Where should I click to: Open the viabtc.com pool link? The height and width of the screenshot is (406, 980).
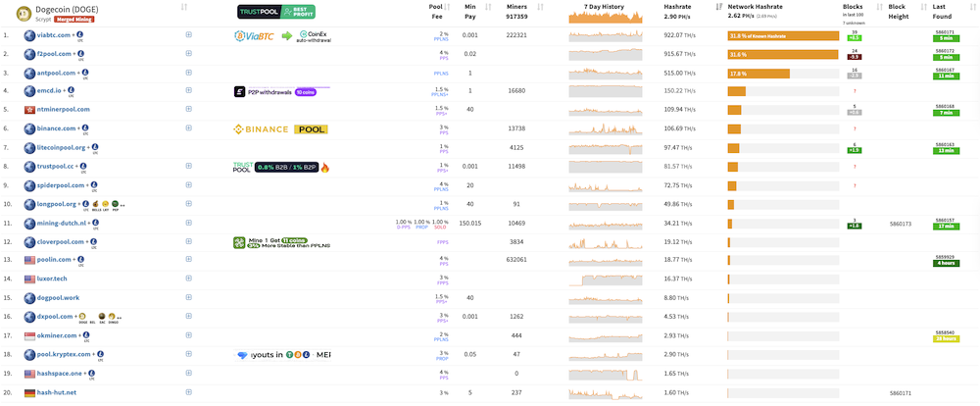tap(54, 35)
